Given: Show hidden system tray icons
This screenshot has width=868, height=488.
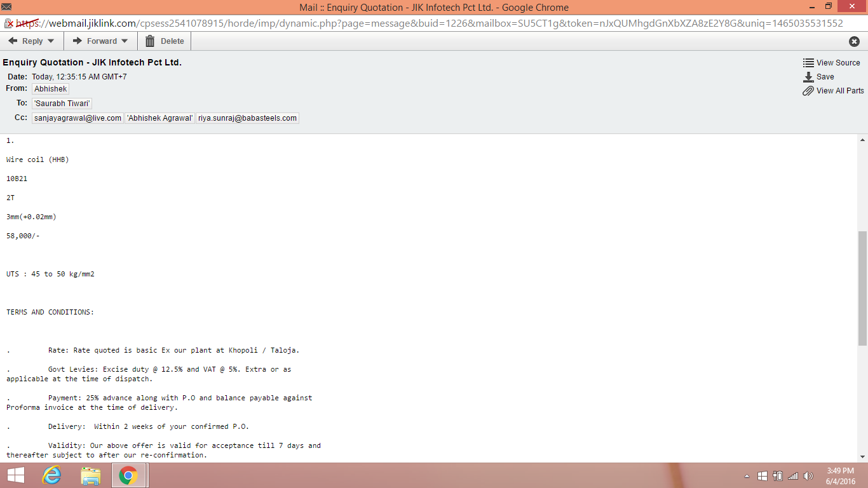Looking at the screenshot, I should pyautogui.click(x=747, y=476).
